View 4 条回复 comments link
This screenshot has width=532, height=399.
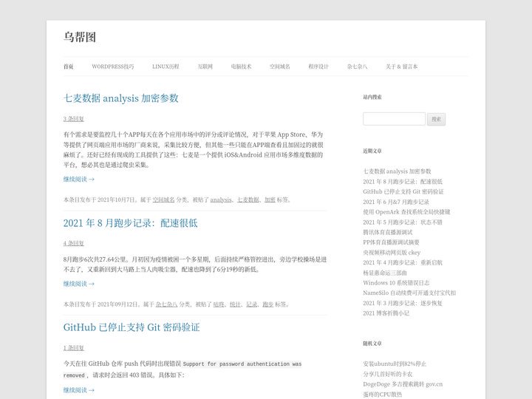pyautogui.click(x=74, y=243)
